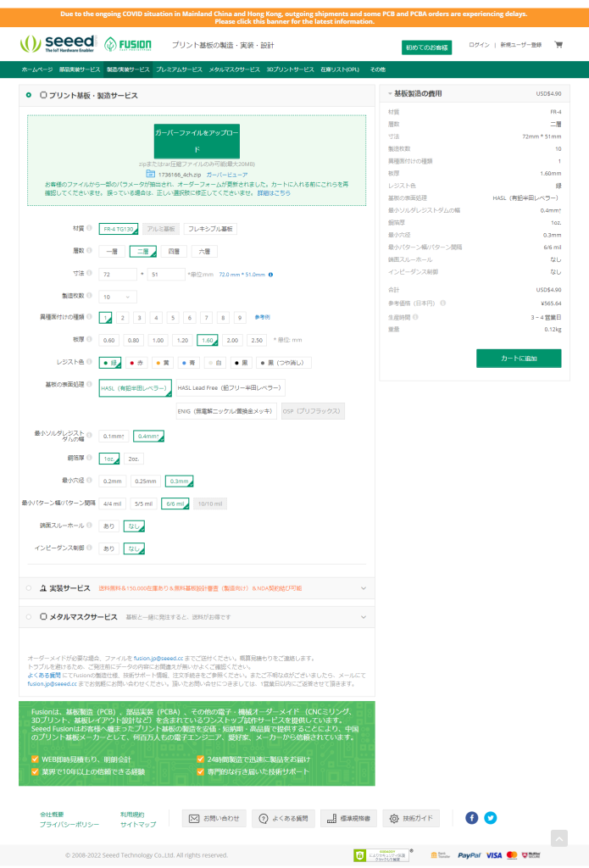Open the プレミアムサービス menu item
This screenshot has height=868, width=589.
pyautogui.click(x=179, y=70)
